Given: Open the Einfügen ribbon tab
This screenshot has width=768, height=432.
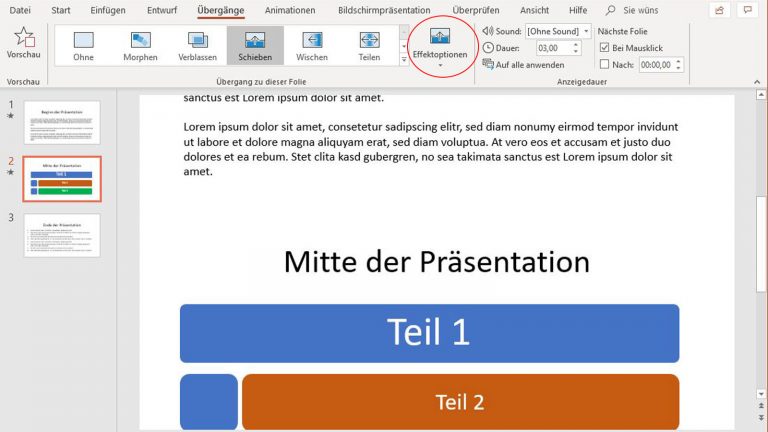Looking at the screenshot, I should click(108, 10).
